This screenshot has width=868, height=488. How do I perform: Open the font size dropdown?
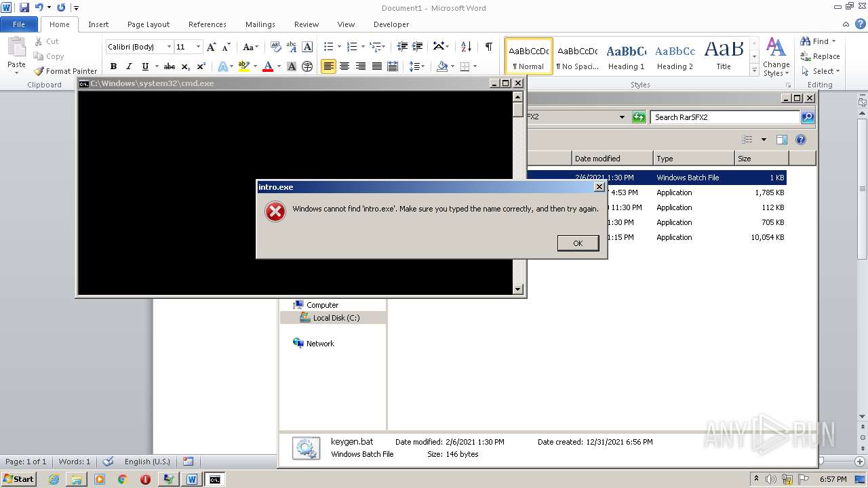click(198, 47)
